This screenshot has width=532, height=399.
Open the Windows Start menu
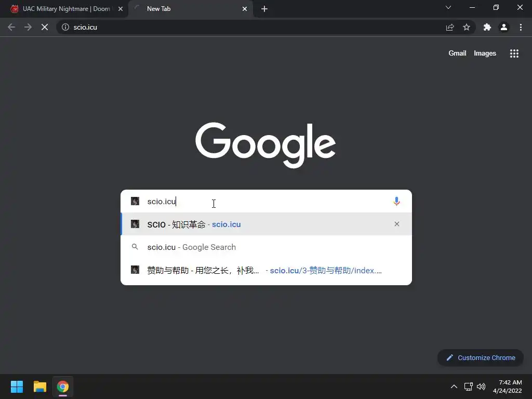point(17,387)
